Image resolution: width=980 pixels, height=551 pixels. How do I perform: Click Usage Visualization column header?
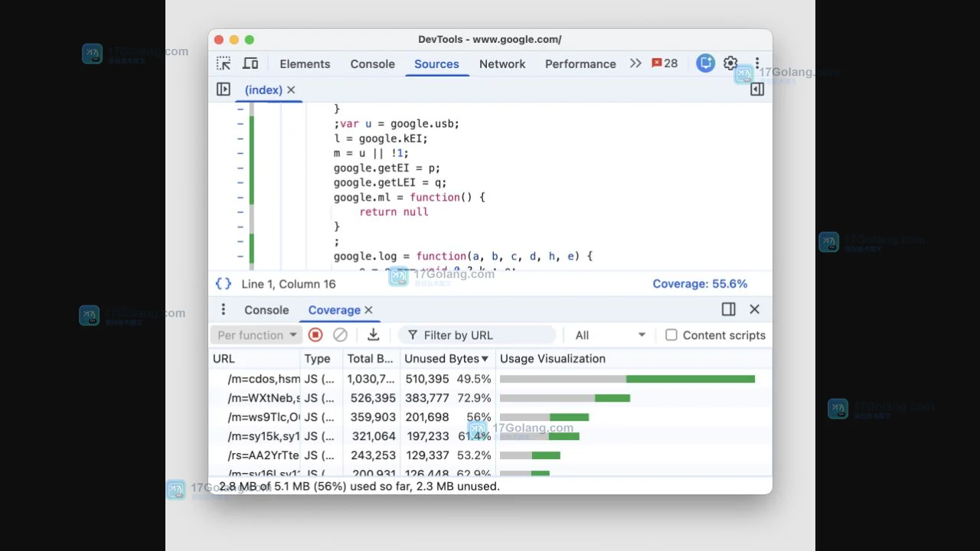tap(634, 359)
